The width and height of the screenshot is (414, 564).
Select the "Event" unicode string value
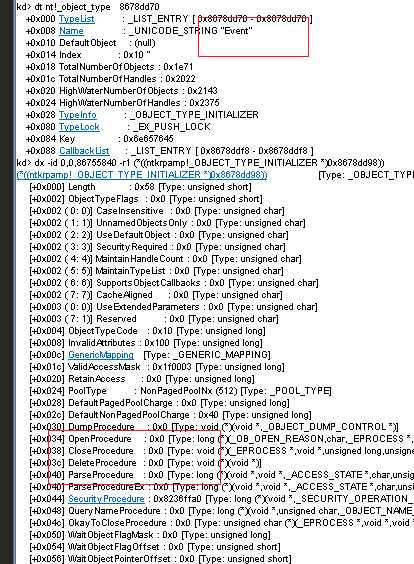236,31
